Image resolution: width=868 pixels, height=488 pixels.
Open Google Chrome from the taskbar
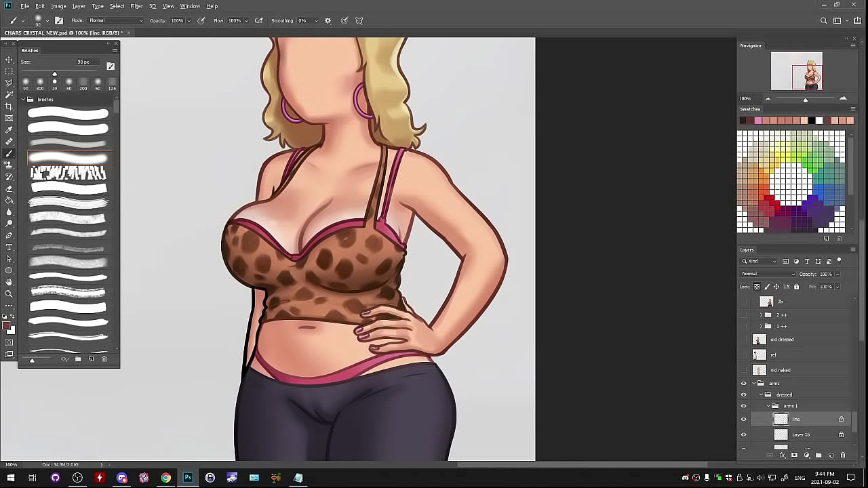click(x=165, y=478)
